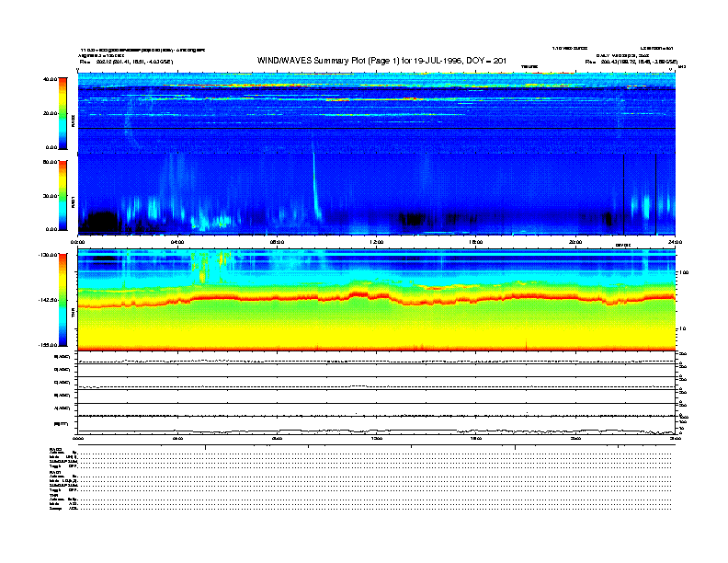The width and height of the screenshot is (728, 563).
Task: Click the -130.00 label on TNR color bar
Action: pyautogui.click(x=48, y=255)
